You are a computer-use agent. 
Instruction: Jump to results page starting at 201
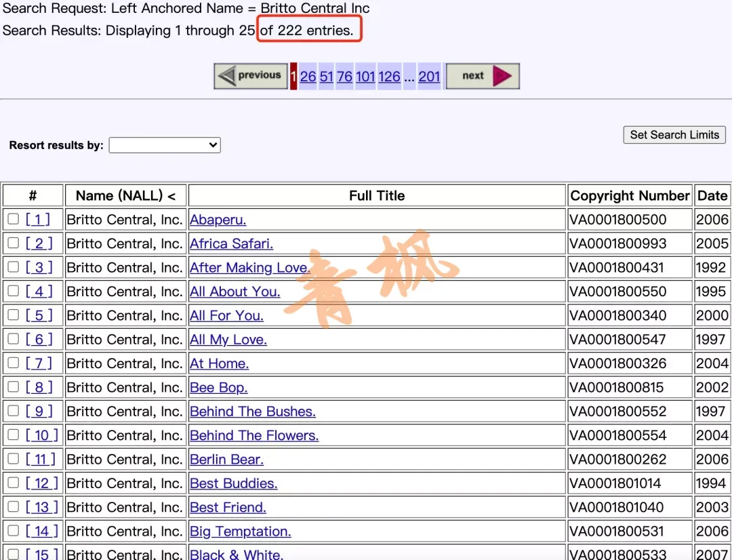coord(429,76)
